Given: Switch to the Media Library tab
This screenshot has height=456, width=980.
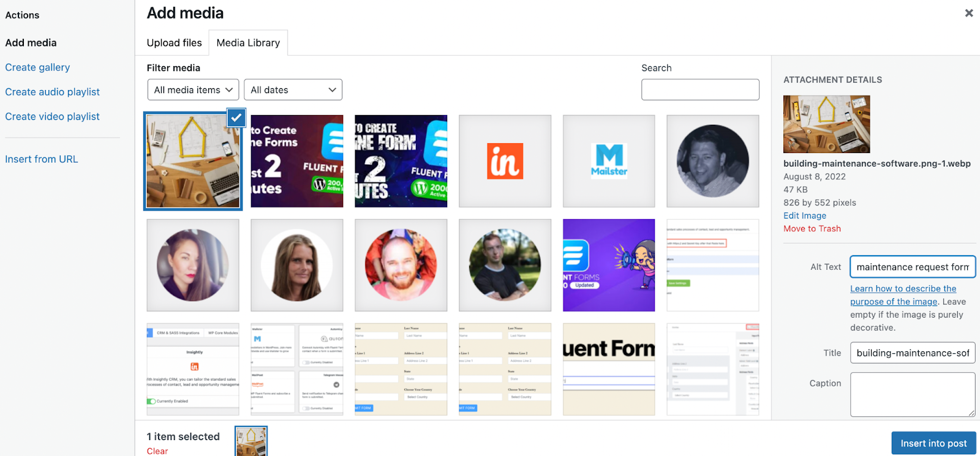Looking at the screenshot, I should (x=248, y=43).
